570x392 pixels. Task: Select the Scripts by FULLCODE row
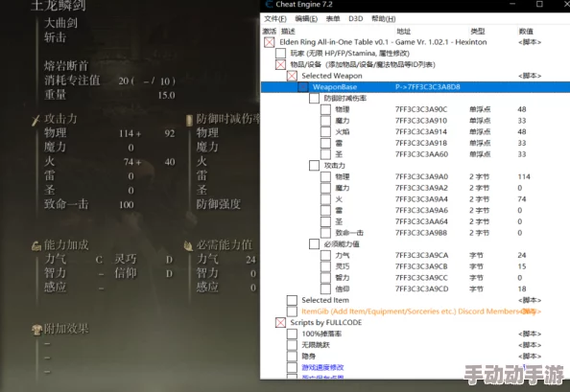tap(325, 323)
